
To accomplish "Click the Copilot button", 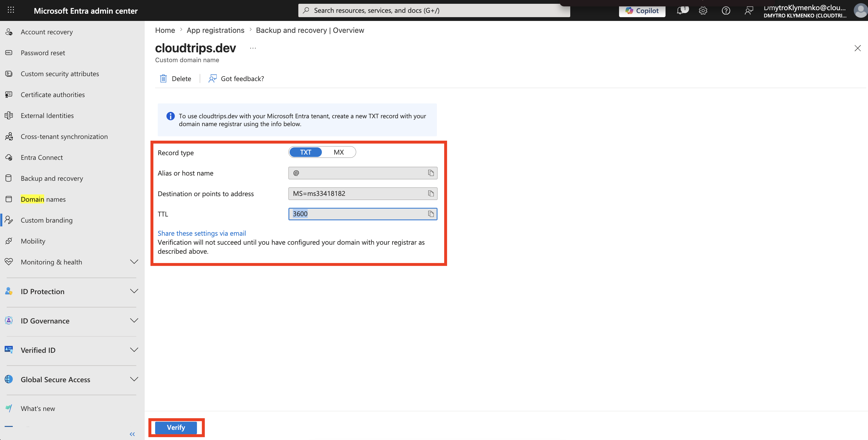I will pos(642,10).
